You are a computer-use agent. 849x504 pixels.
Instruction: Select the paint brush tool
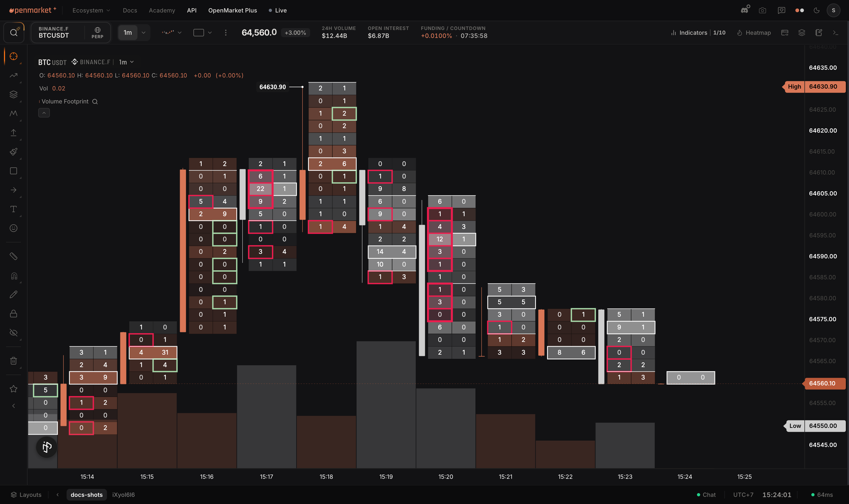coord(14,151)
